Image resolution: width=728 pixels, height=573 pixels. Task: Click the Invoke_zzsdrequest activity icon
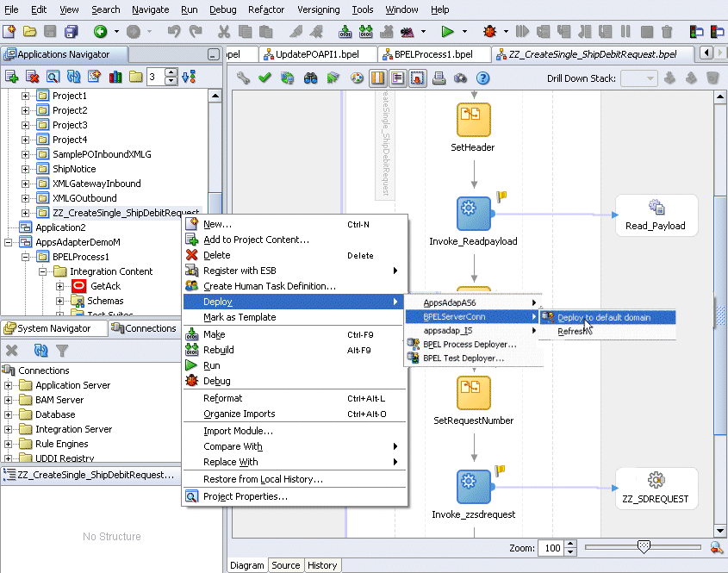tap(474, 487)
